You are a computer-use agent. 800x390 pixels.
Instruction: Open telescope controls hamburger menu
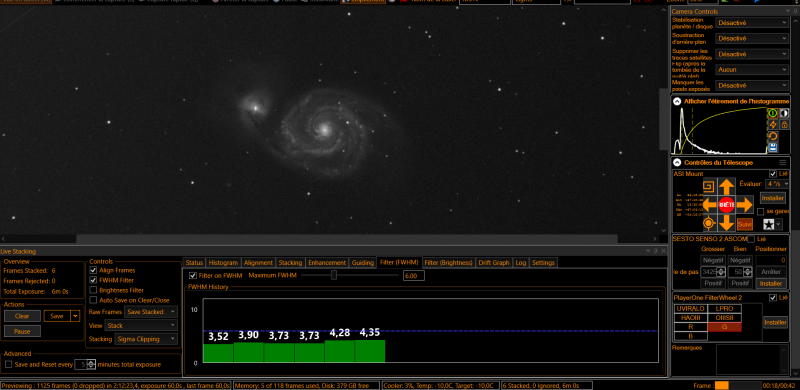point(783,162)
